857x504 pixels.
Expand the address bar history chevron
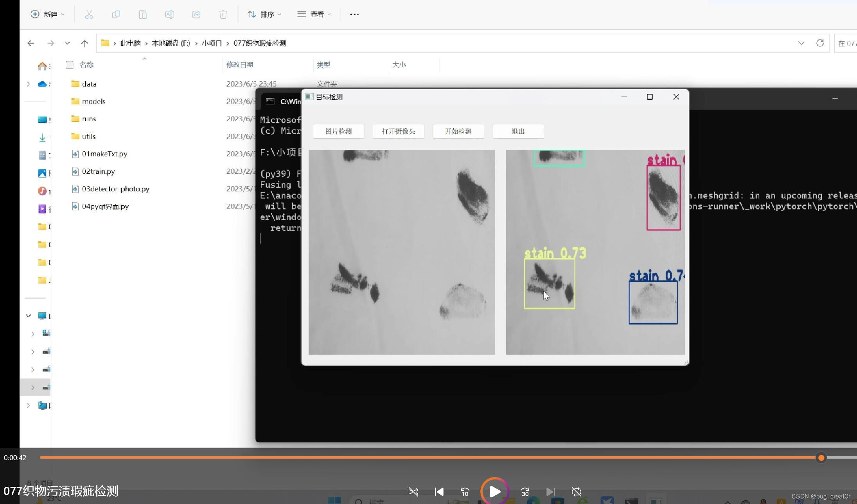pos(801,43)
